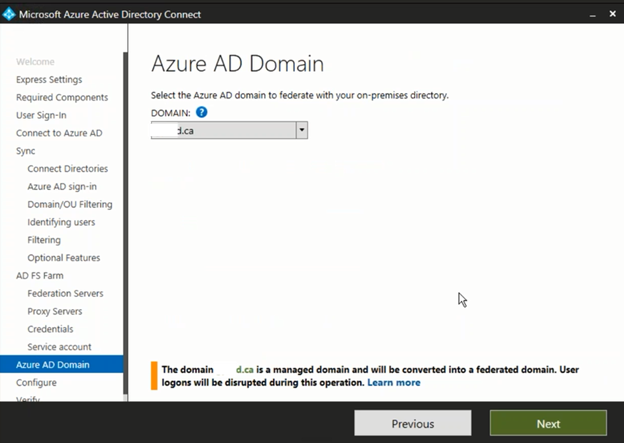The image size is (624, 443).
Task: Click the 'Select the Azure AD domain' instruction text
Action: point(300,95)
